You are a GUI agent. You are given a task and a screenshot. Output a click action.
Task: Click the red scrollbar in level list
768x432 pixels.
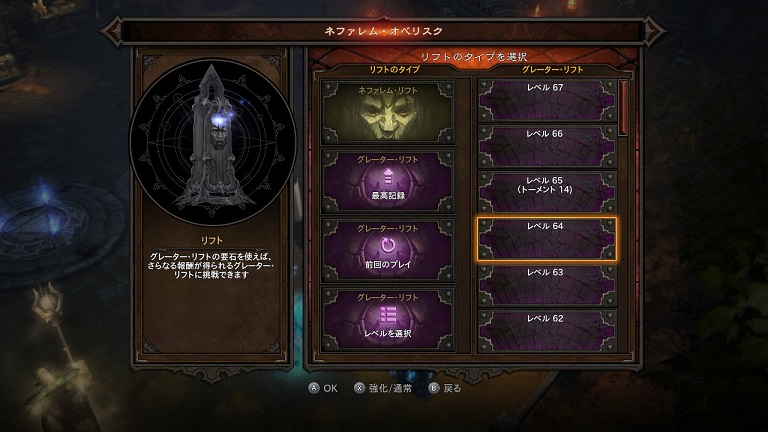click(623, 107)
